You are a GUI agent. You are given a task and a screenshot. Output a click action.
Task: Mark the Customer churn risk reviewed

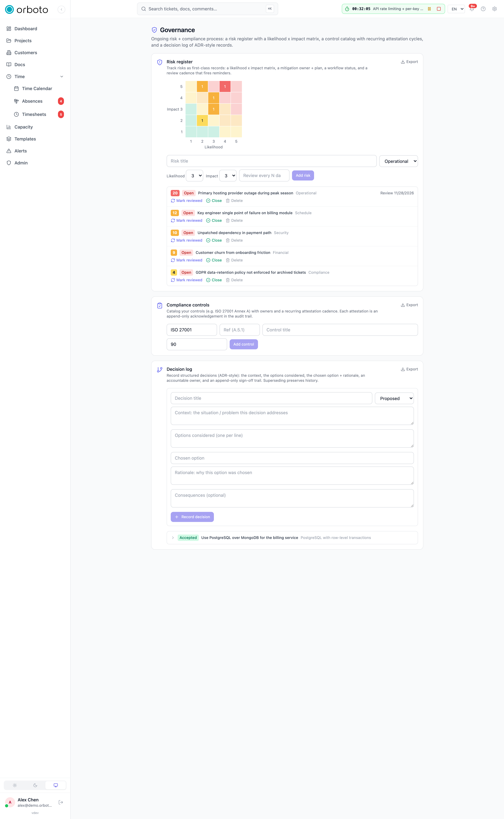[187, 260]
